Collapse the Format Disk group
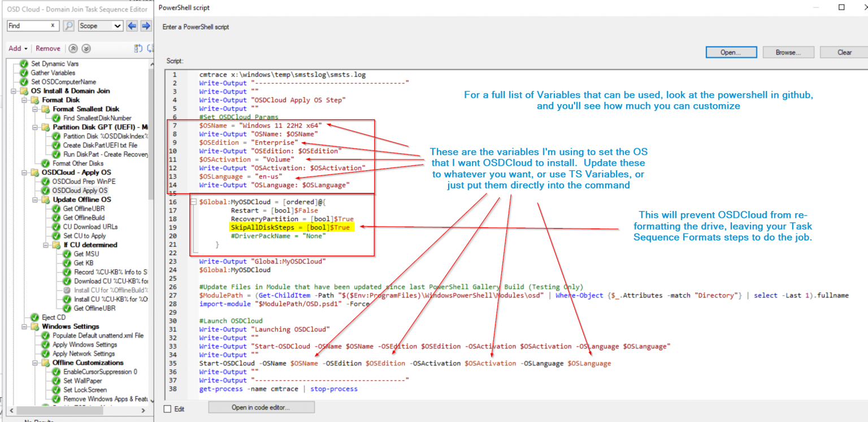Viewport: 868px width, 422px height. (x=25, y=100)
